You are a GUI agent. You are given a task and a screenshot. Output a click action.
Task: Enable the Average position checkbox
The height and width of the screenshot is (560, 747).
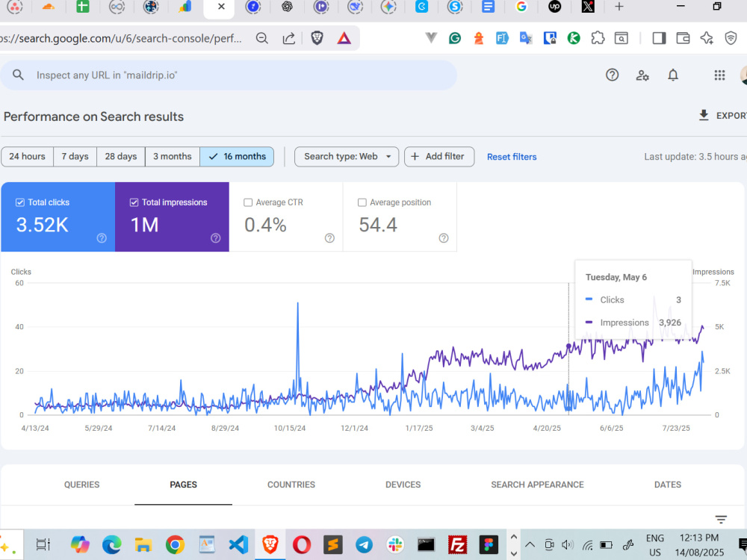point(362,202)
